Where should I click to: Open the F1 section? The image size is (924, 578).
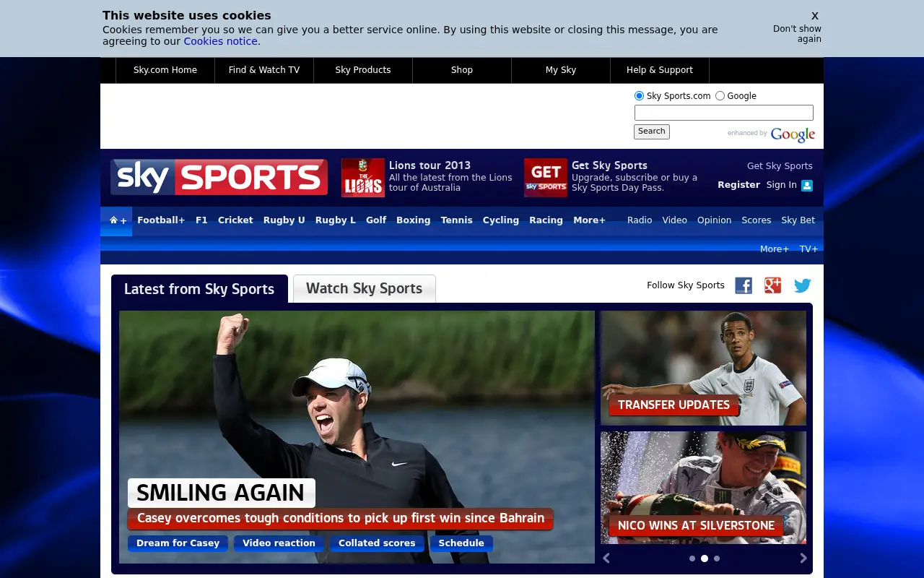(201, 220)
